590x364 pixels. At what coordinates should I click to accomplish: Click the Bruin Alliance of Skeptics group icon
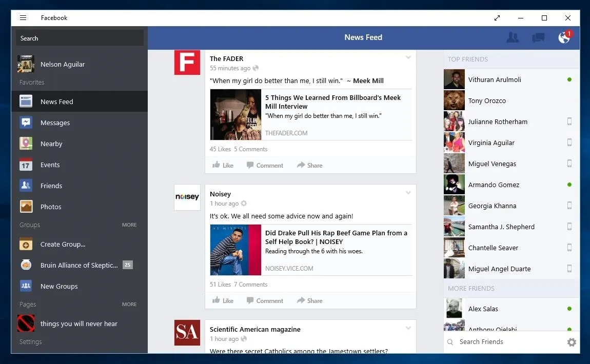point(26,265)
